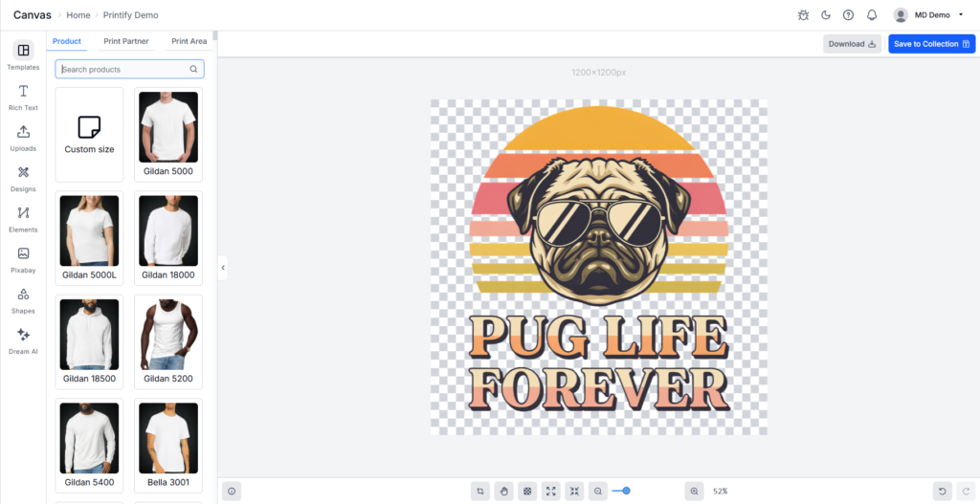Collapse the left product panel

[223, 268]
